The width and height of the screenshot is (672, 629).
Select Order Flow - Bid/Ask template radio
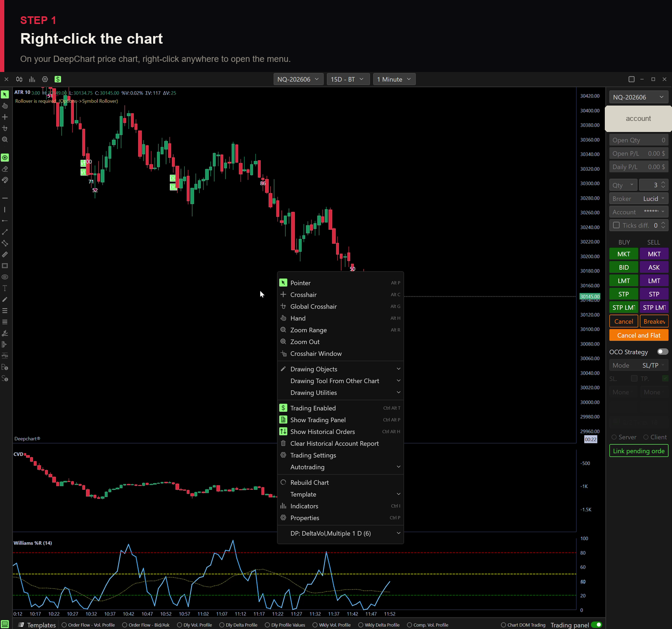pos(124,625)
